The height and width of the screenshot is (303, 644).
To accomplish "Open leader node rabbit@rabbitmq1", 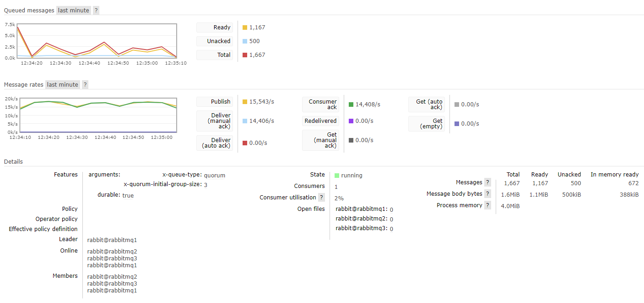I will point(112,240).
